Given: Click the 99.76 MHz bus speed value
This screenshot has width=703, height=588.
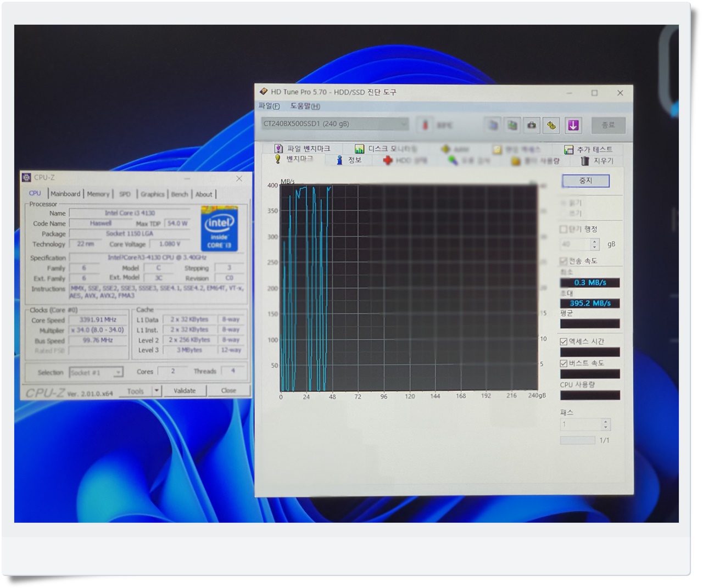Looking at the screenshot, I should click(98, 340).
